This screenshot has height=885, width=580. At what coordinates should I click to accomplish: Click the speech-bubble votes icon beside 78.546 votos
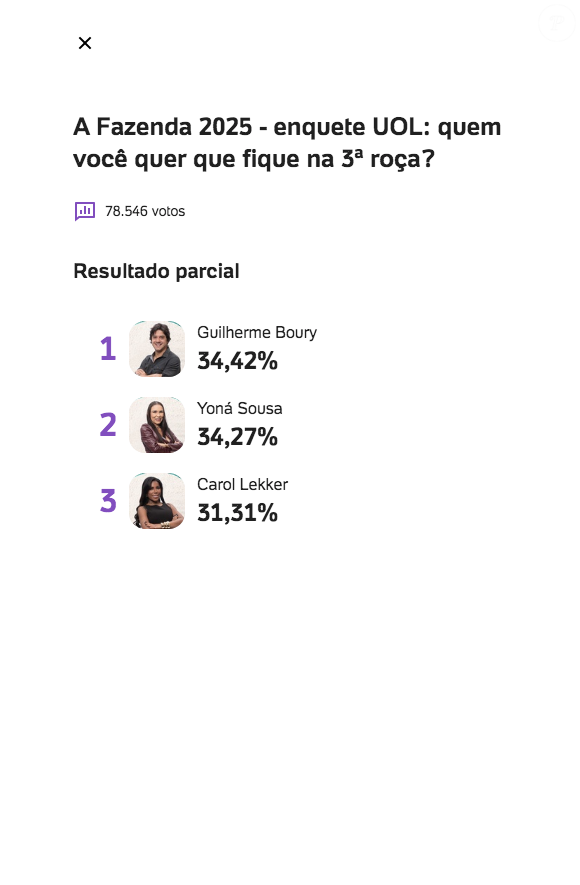(84, 211)
